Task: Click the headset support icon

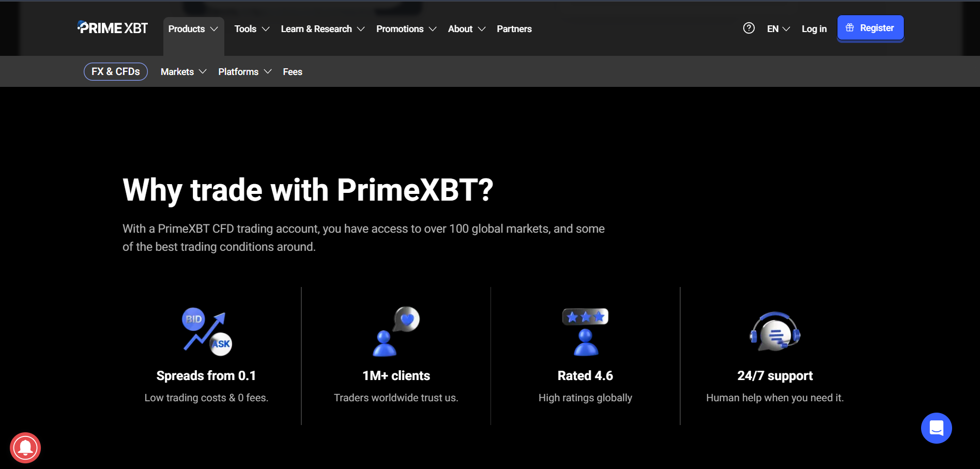Action: [x=775, y=331]
